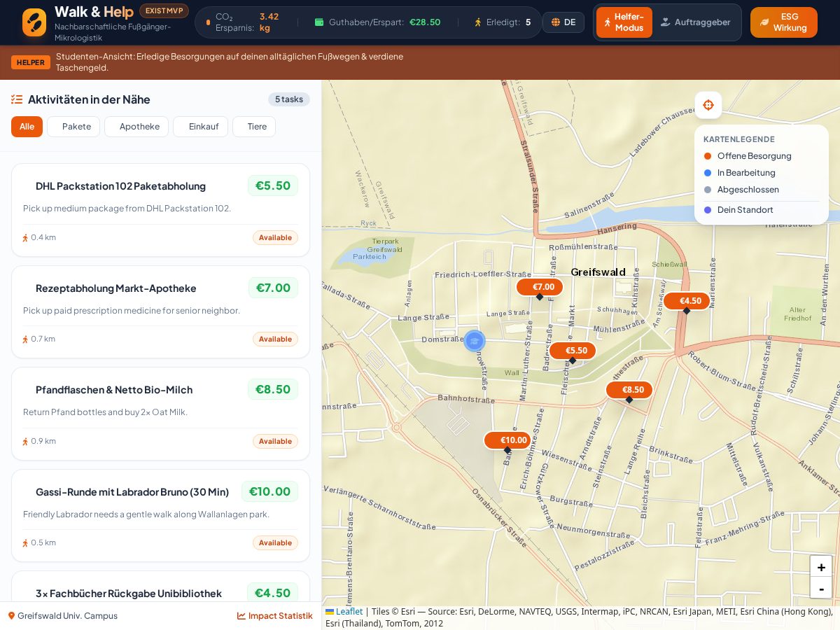The width and height of the screenshot is (840, 630).
Task: Center the map on my location
Action: [708, 105]
